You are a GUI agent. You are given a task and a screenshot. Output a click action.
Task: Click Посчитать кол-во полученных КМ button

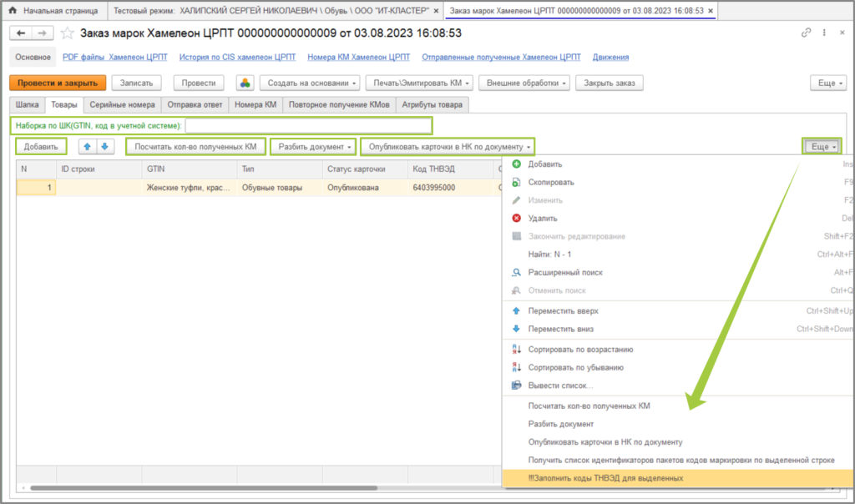(195, 147)
